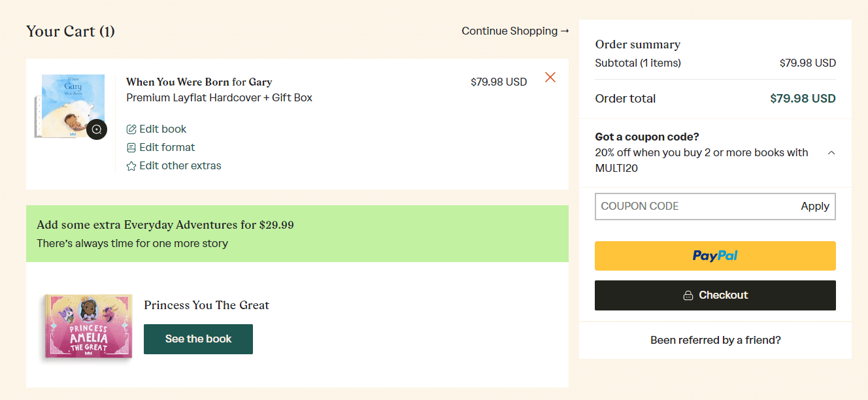Select the Princess You The Great title text
Screen dimensions: 868x400
pyautogui.click(x=207, y=305)
